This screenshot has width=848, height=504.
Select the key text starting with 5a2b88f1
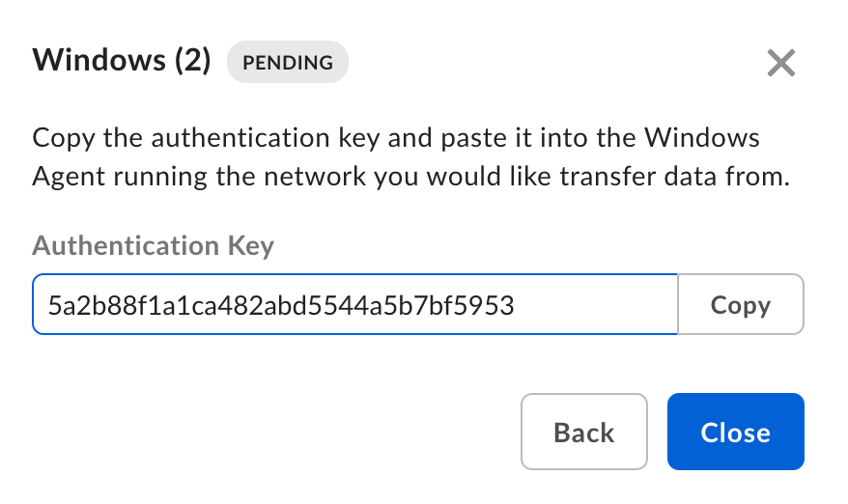point(280,306)
